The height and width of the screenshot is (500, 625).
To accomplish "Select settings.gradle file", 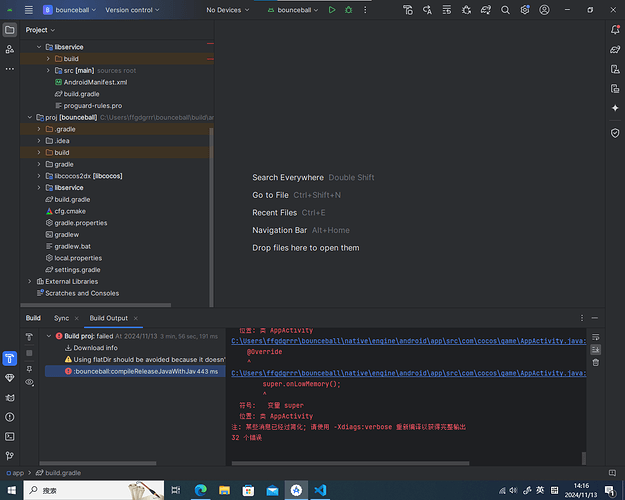I will [73, 270].
